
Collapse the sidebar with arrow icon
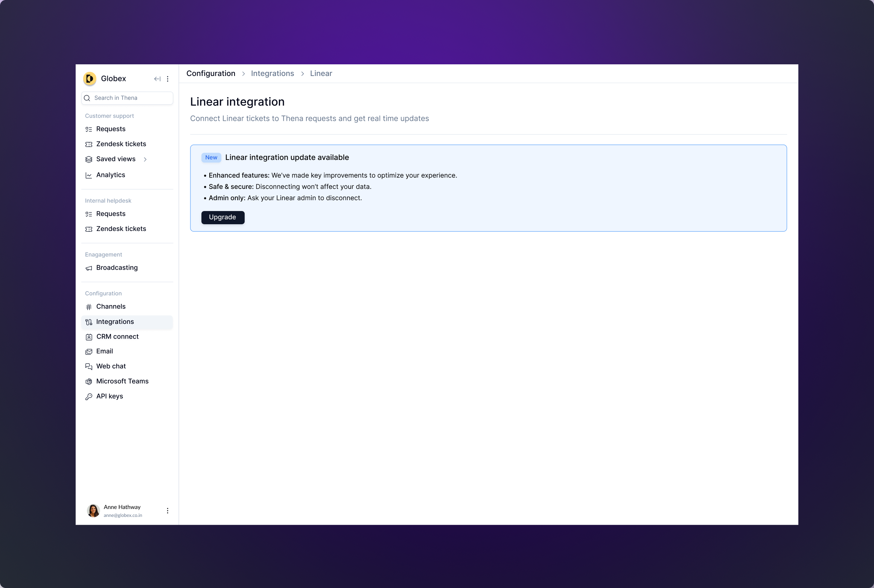pos(157,79)
